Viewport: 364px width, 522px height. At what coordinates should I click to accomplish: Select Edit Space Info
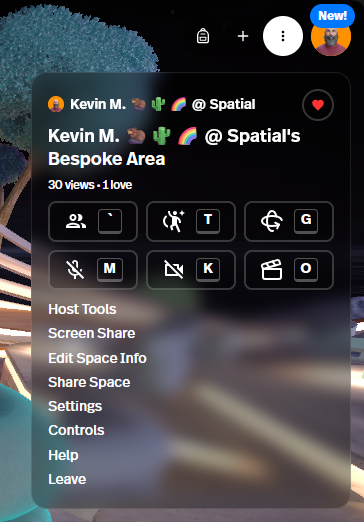pyautogui.click(x=97, y=358)
